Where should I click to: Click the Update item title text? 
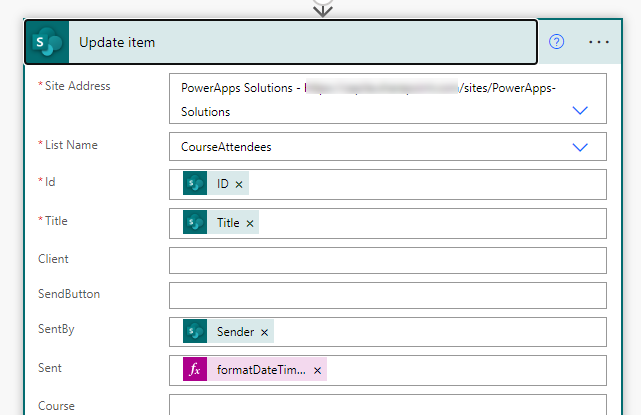click(117, 42)
